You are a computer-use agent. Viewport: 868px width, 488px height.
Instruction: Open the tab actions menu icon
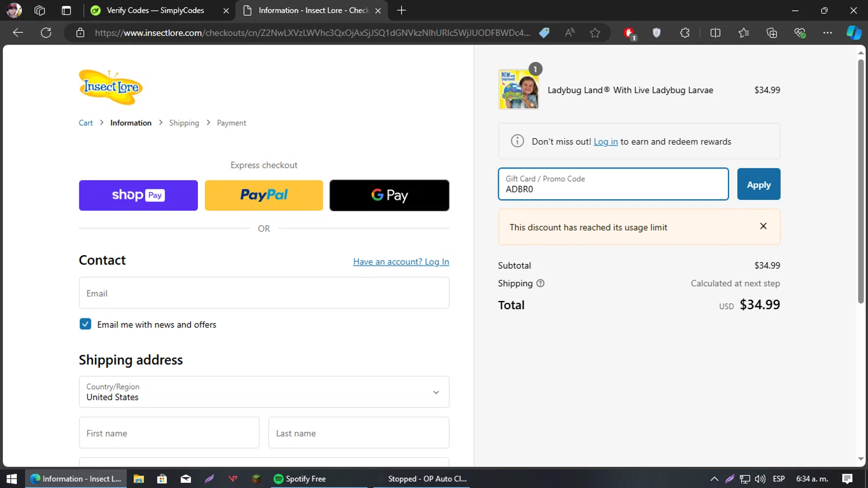(67, 10)
